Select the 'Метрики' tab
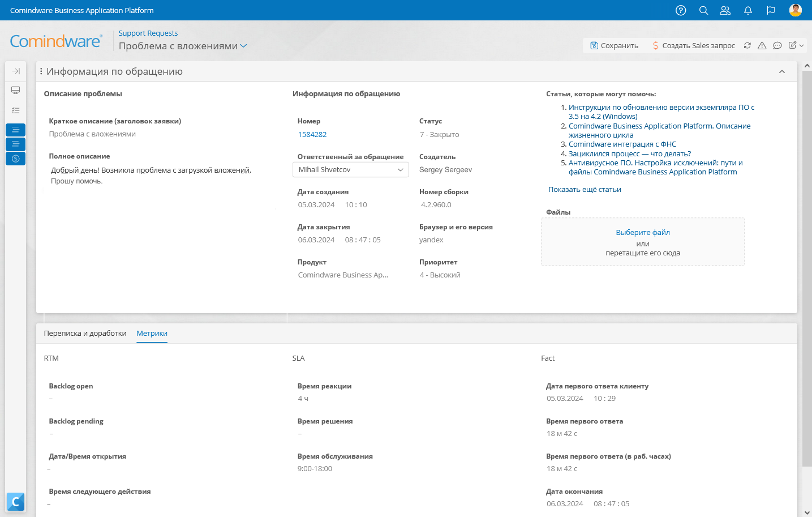Image resolution: width=812 pixels, height=517 pixels. click(x=152, y=334)
